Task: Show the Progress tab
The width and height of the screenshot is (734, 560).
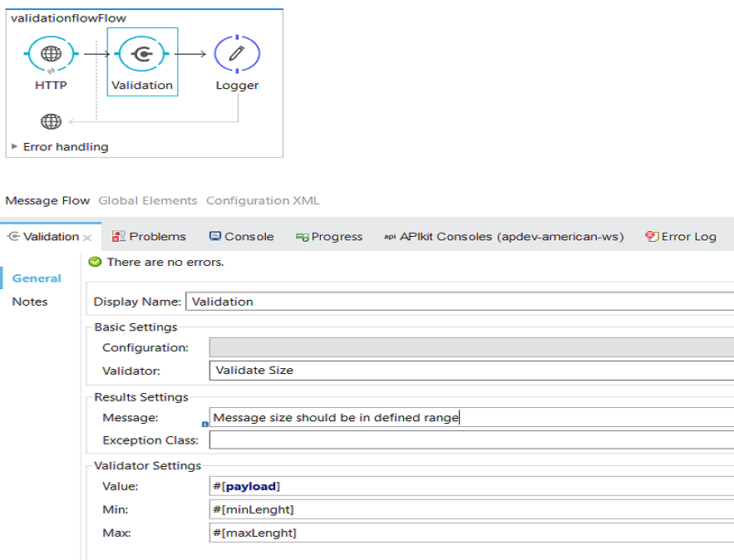Action: 329,237
